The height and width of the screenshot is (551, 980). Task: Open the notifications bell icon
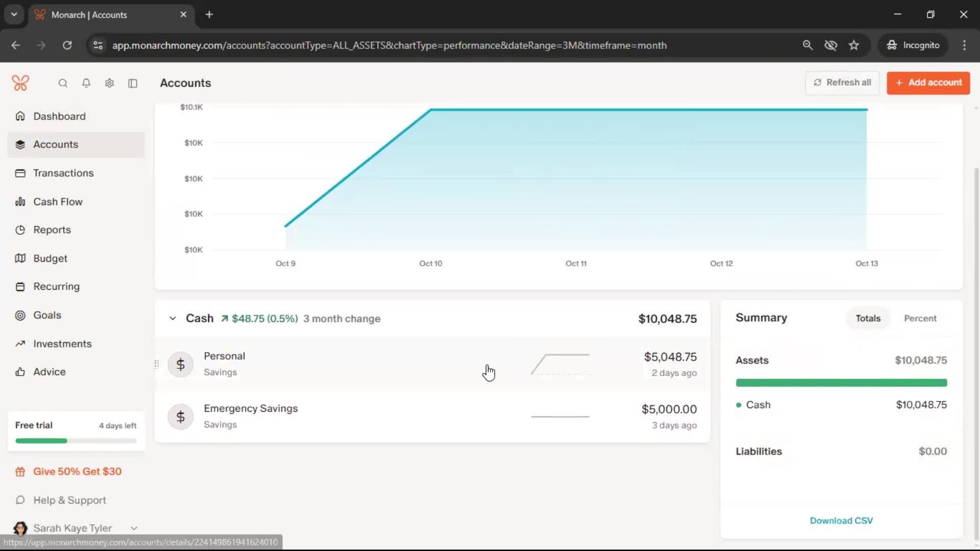(86, 83)
